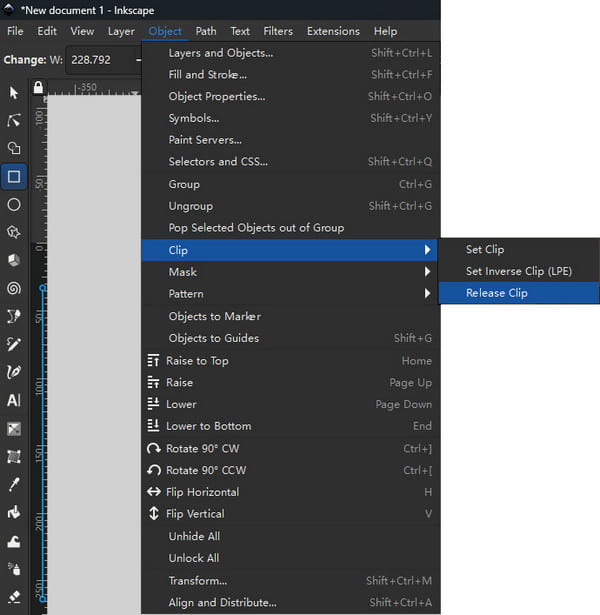Expand the Mask submenu
The width and height of the screenshot is (600, 615).
click(x=290, y=272)
